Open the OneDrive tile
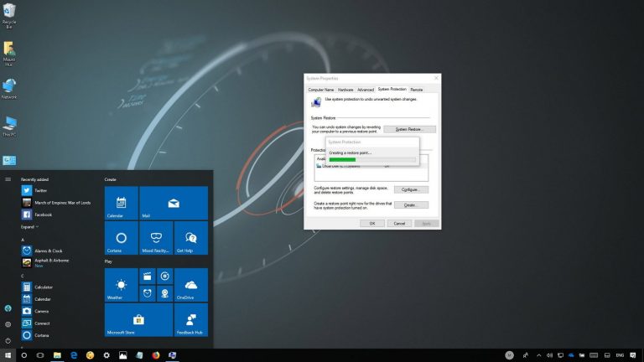 [x=191, y=285]
